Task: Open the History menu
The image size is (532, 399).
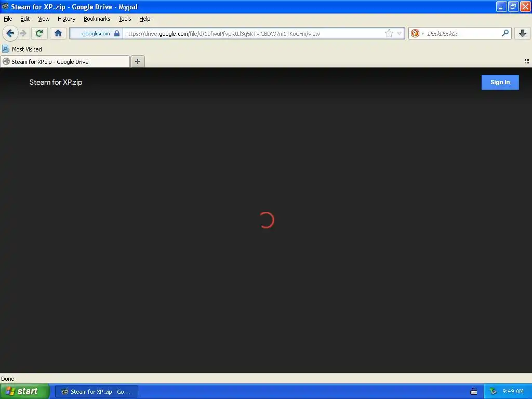Action: tap(66, 19)
